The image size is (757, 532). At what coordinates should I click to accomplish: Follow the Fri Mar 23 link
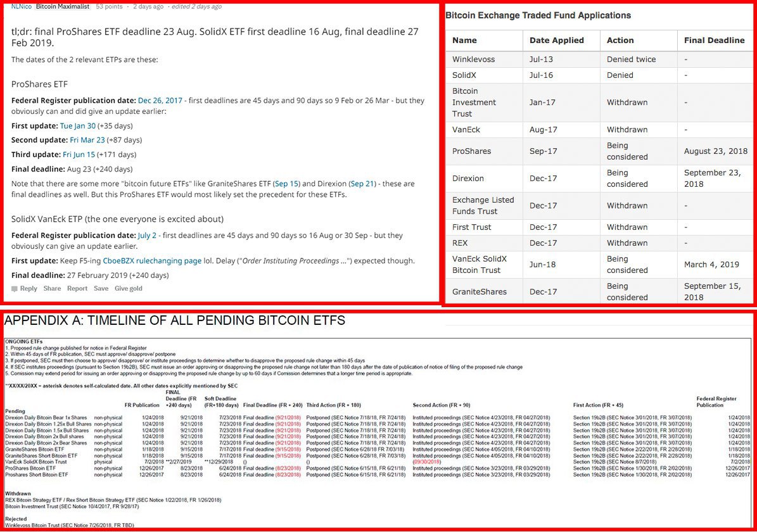tap(87, 140)
